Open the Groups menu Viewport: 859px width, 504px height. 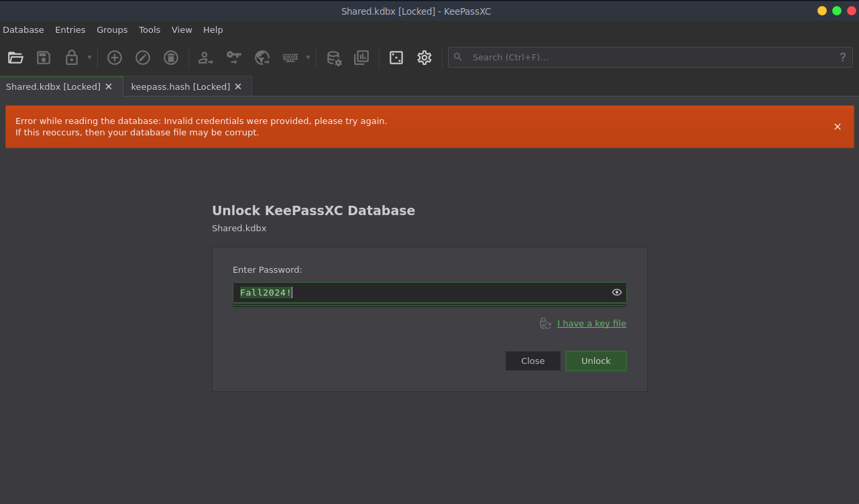point(112,30)
